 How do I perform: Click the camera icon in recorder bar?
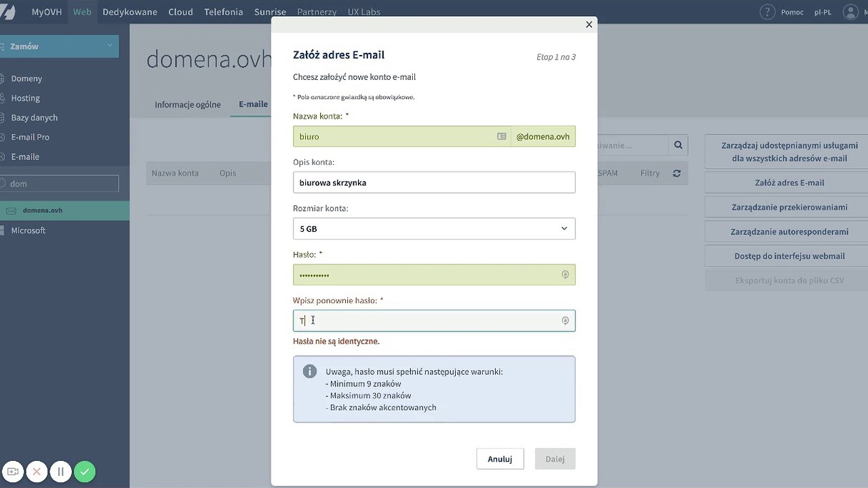tap(13, 472)
